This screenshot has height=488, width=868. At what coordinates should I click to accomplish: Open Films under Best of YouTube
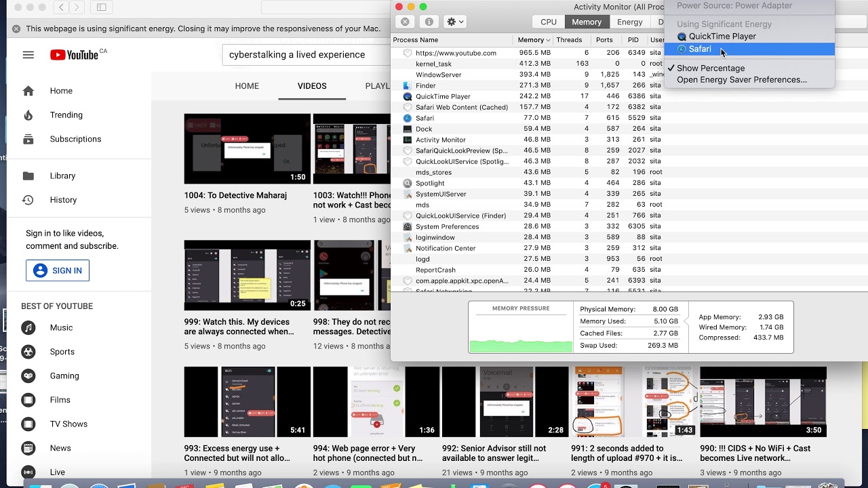coord(60,400)
